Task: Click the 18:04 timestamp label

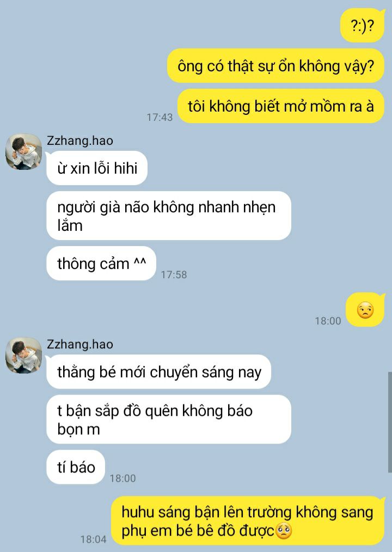Action: click(93, 539)
